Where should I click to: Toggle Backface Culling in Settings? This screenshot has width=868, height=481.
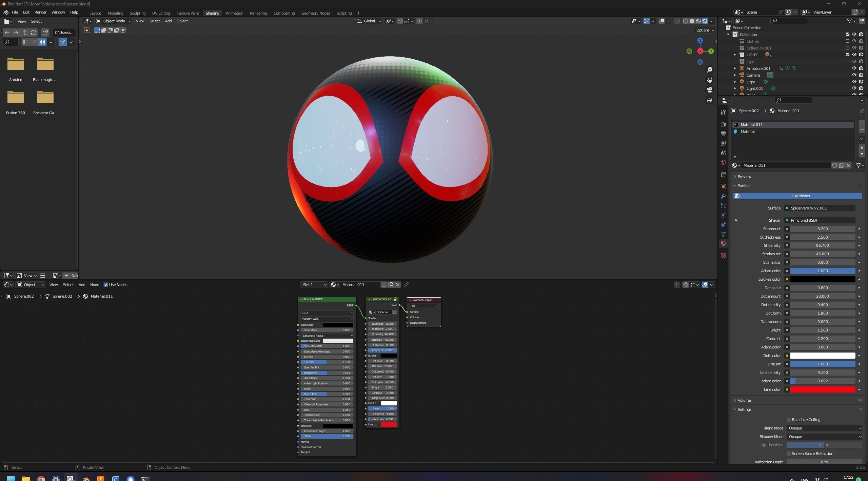[x=788, y=420]
